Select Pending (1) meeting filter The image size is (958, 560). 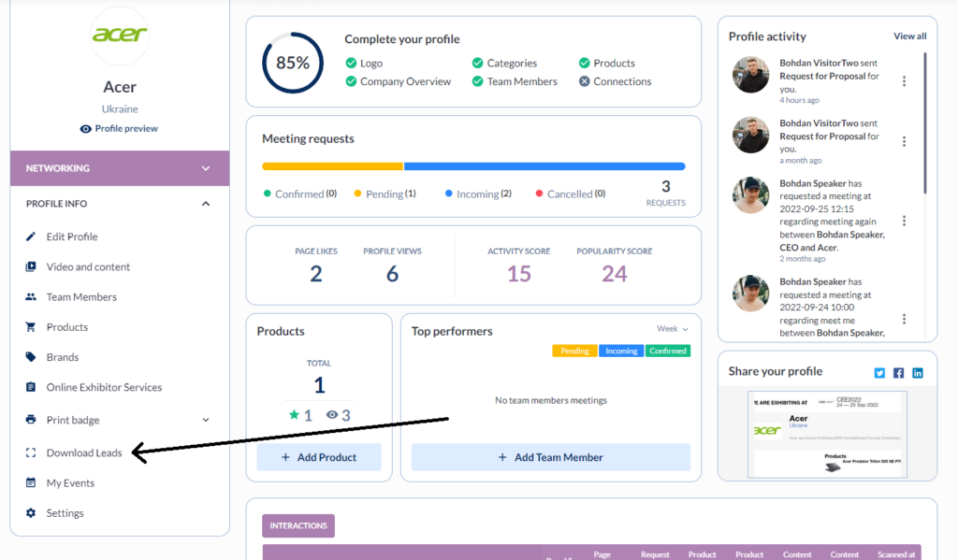(385, 194)
